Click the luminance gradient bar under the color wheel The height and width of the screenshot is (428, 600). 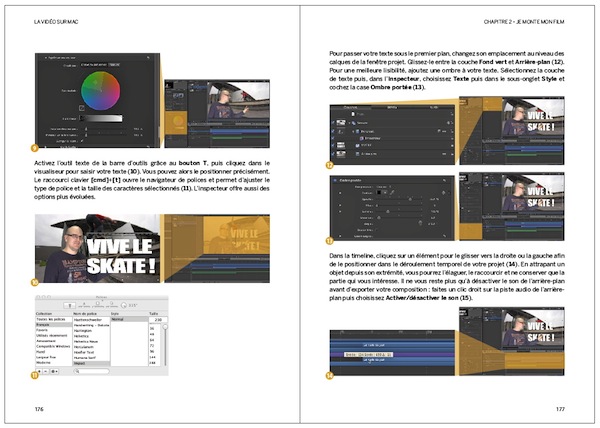pos(101,118)
